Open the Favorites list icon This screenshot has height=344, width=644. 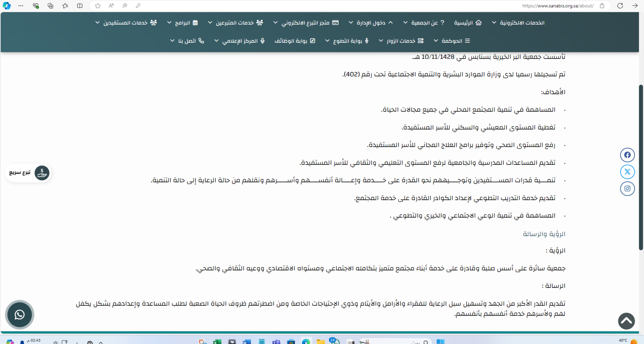pos(65,6)
